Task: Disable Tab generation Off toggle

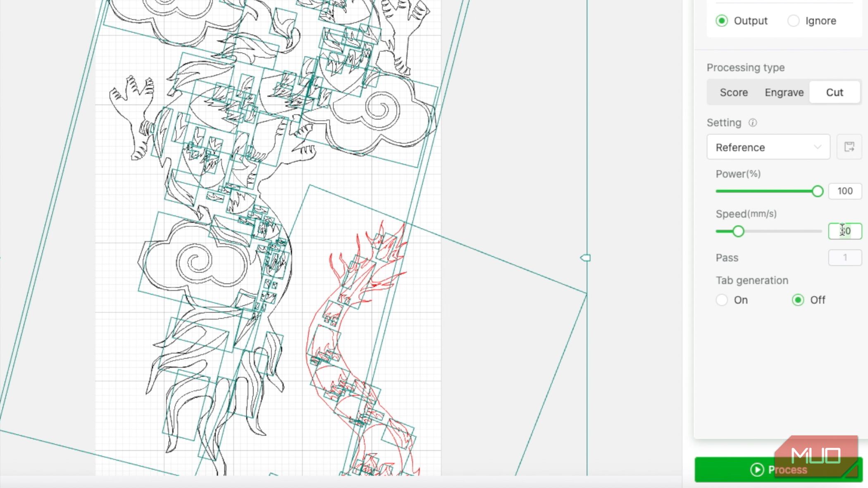Action: coord(798,300)
